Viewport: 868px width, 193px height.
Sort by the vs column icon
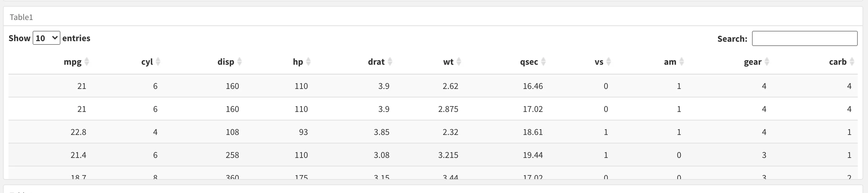(609, 62)
